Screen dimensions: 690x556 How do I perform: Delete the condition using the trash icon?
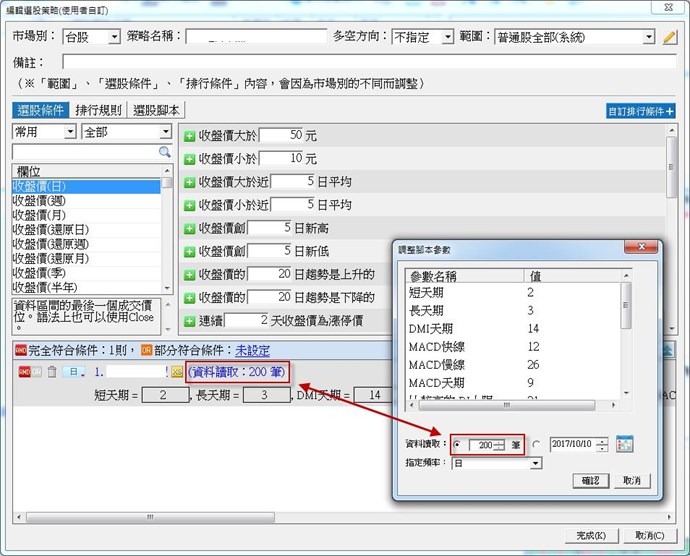(x=52, y=371)
